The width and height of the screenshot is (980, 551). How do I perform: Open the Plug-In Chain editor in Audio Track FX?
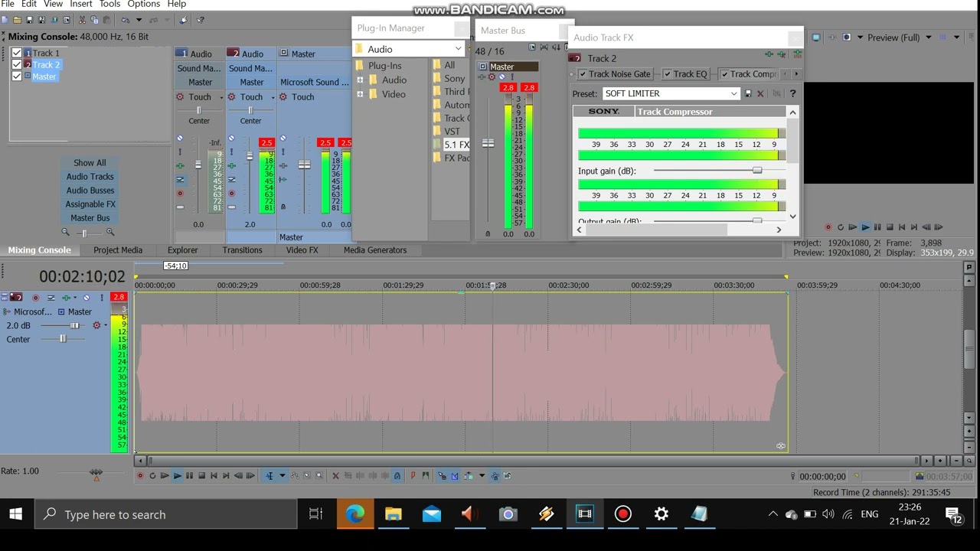(769, 54)
